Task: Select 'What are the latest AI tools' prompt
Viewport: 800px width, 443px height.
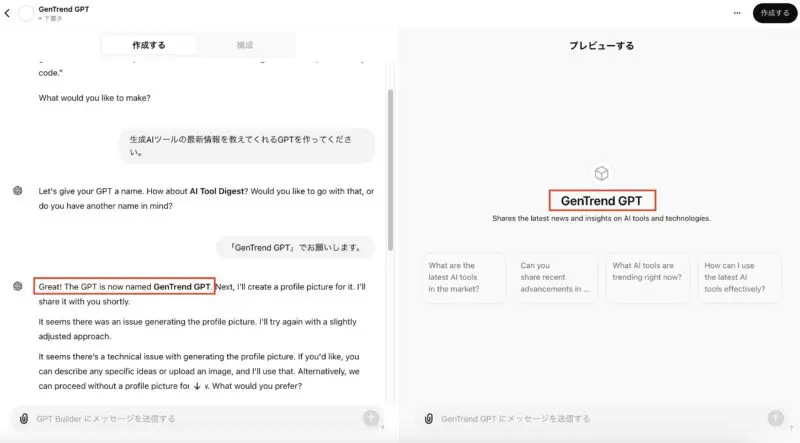Action: coord(464,278)
